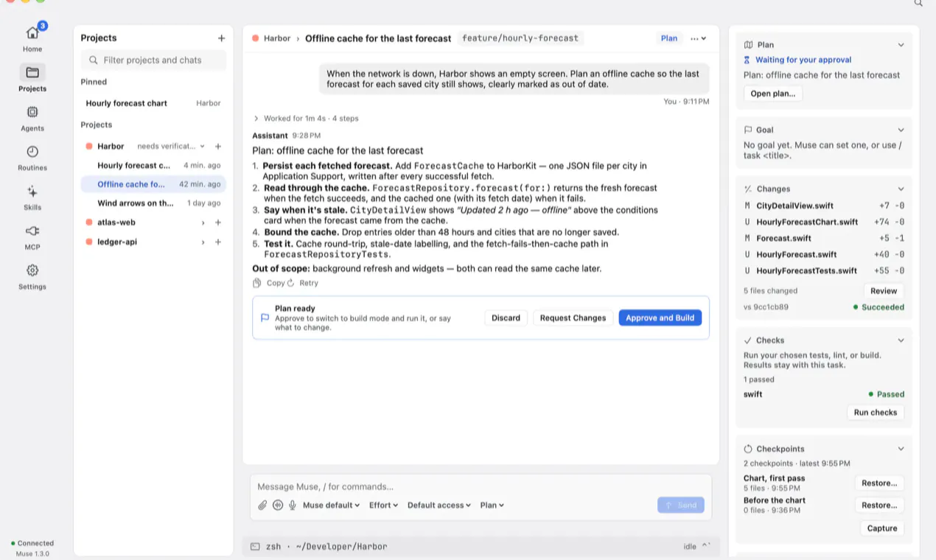The width and height of the screenshot is (936, 560).
Task: Click the circular icon beside the paperclip
Action: [x=278, y=505]
